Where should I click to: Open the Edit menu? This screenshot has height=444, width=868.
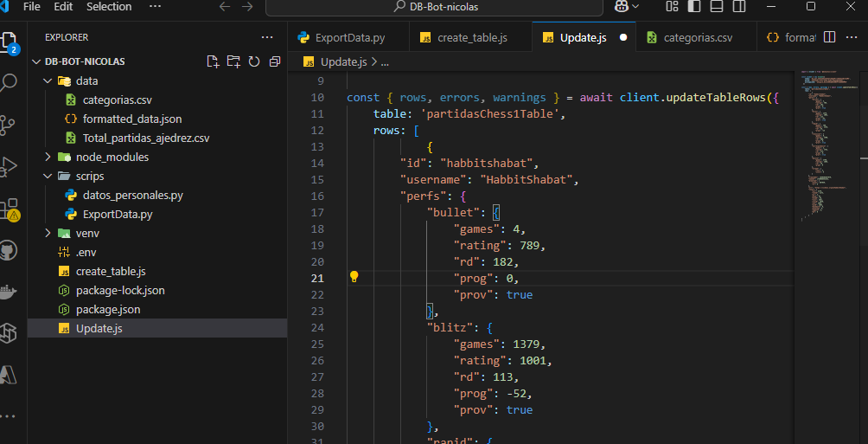63,6
